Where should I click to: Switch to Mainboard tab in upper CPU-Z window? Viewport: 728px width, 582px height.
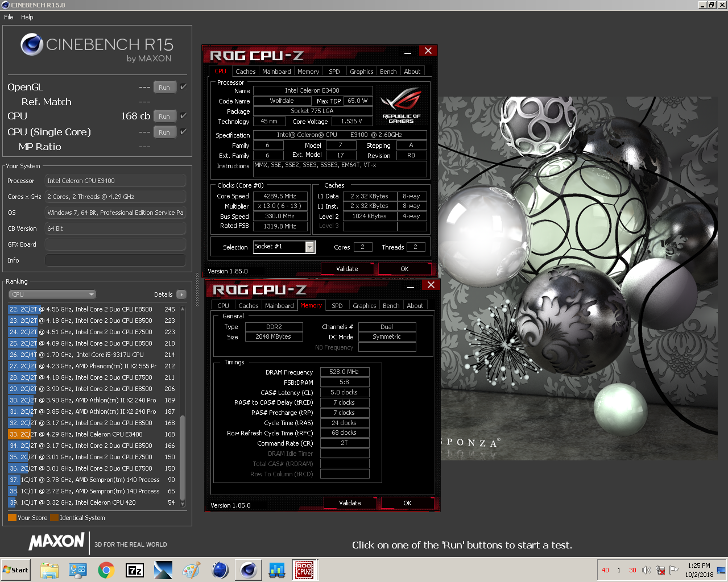point(276,72)
